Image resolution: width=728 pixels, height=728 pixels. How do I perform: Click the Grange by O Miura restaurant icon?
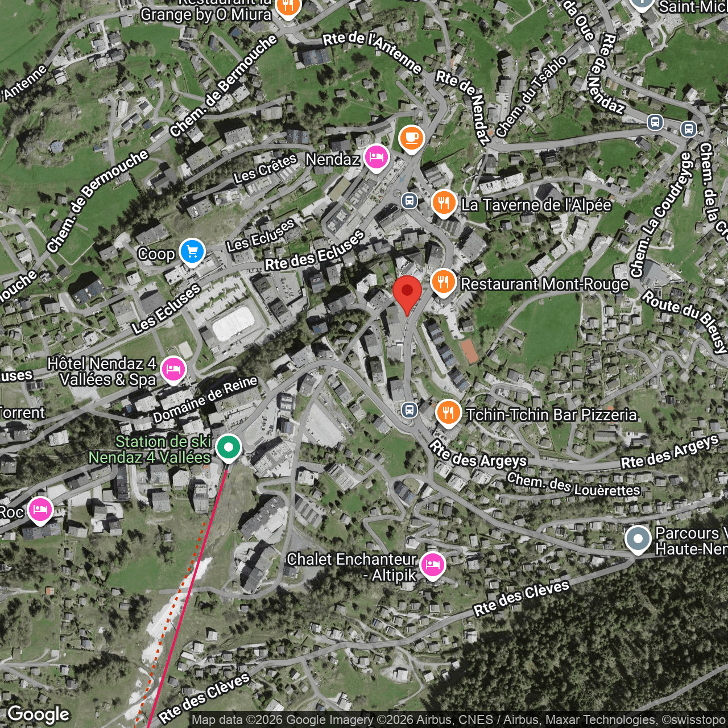click(288, 7)
